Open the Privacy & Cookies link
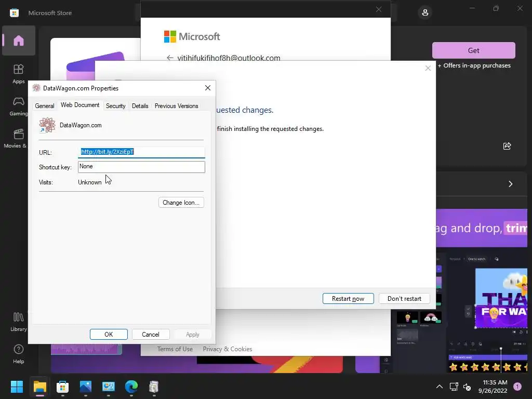The height and width of the screenshot is (399, 532). (228, 349)
